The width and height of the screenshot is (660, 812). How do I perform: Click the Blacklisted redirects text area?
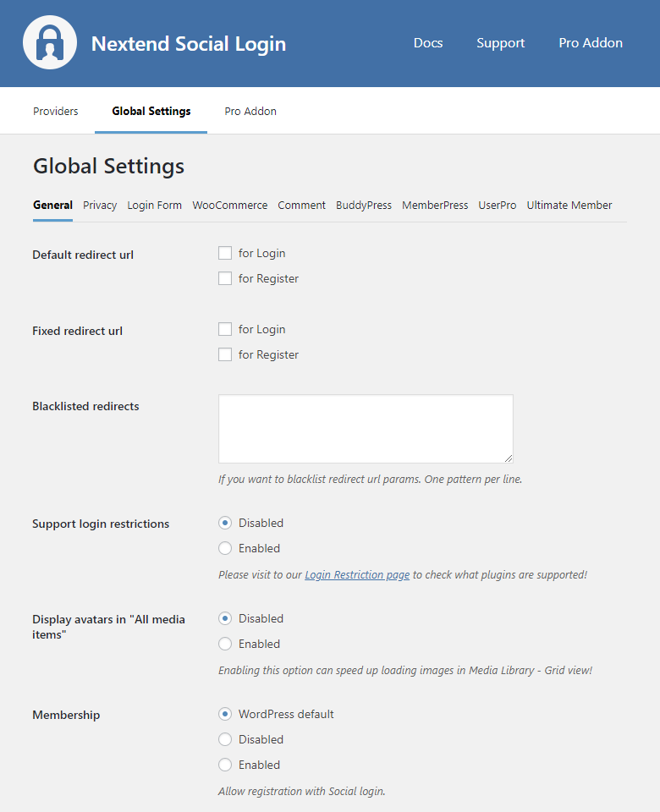[366, 428]
